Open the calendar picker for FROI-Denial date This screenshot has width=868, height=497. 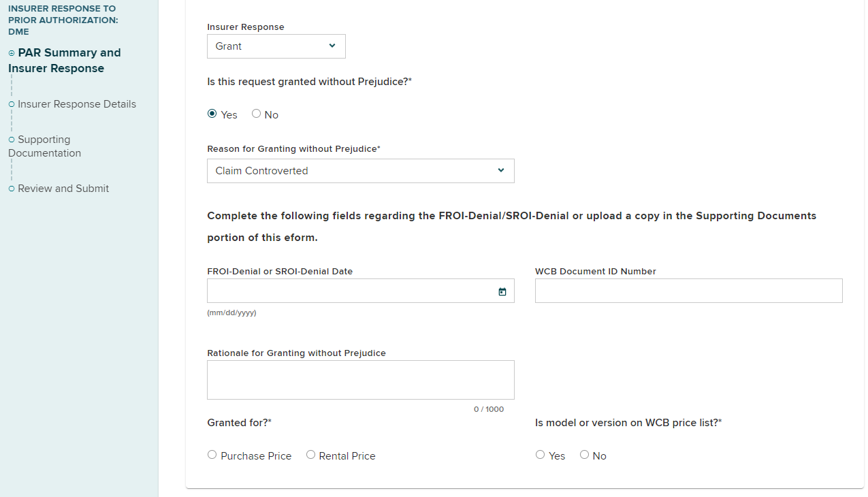coord(502,291)
